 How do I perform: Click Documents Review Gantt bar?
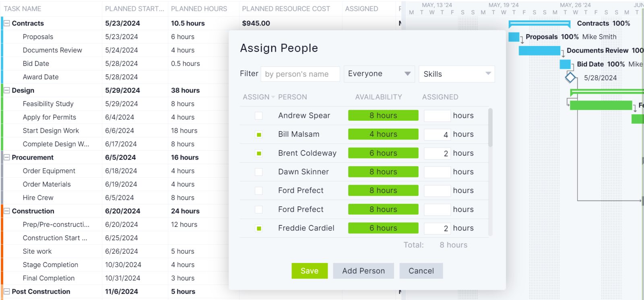click(539, 51)
